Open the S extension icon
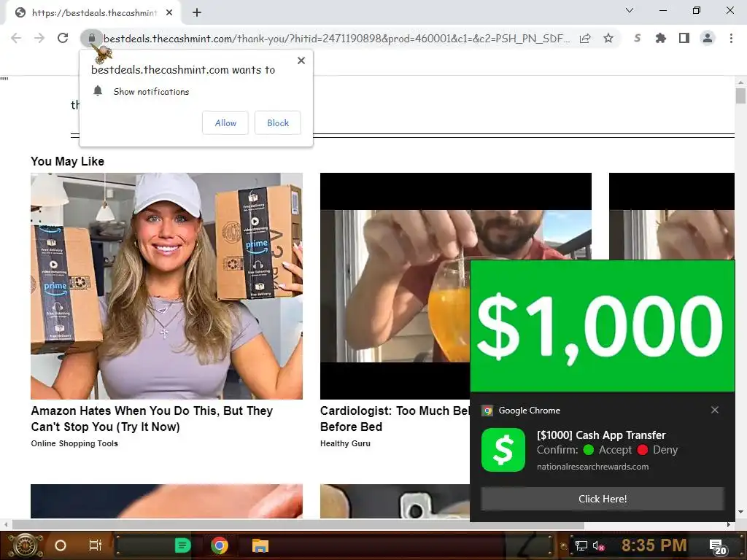 coord(638,38)
